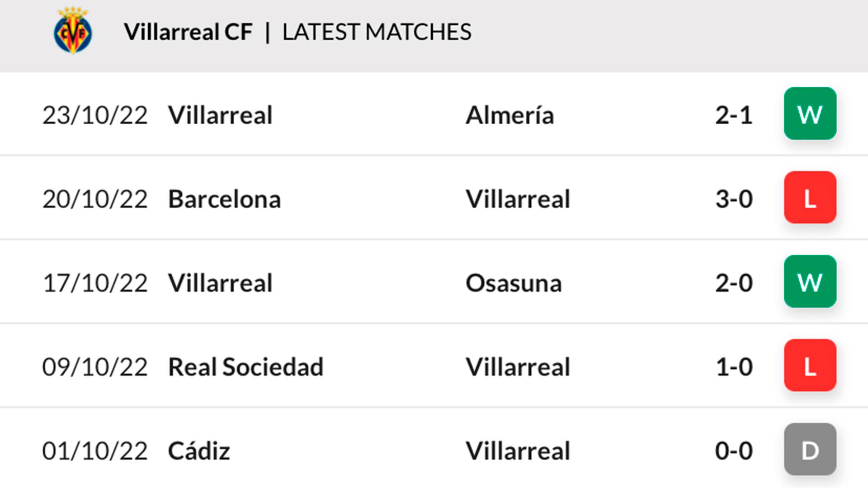Open the Villarreal CF header title
This screenshot has height=488, width=868.
tap(188, 32)
